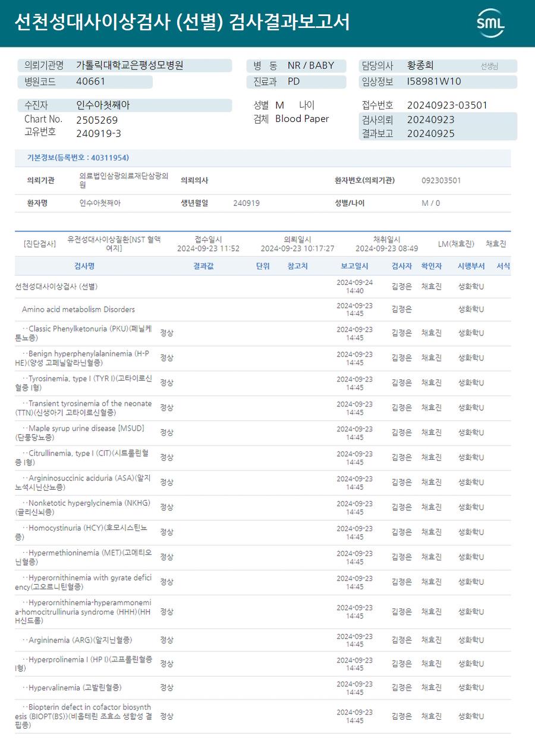Click report time 2024-09-24 14:40
This screenshot has width=535, height=756.
pyautogui.click(x=355, y=286)
